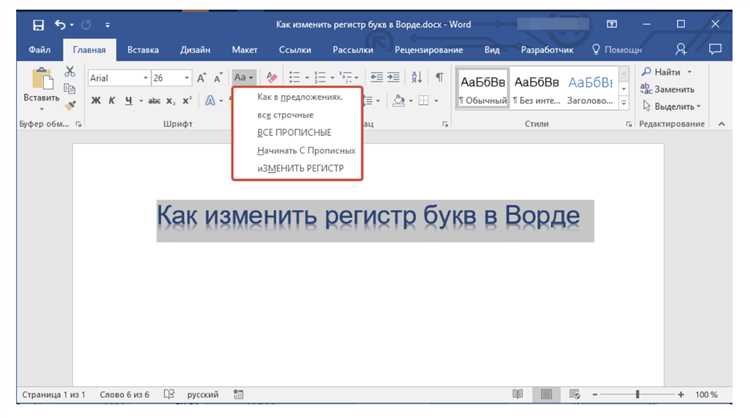Screen dimensions: 750x418
Task: Open ribbon display options
Action: pos(612,24)
